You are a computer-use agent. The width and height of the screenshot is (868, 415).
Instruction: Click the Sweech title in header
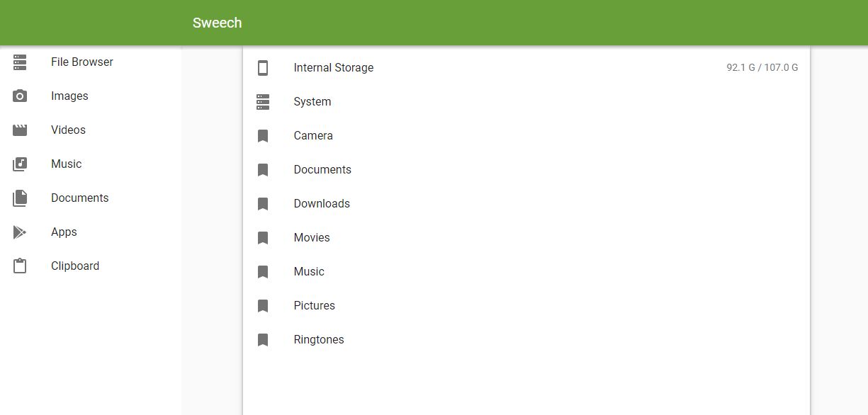tap(217, 23)
